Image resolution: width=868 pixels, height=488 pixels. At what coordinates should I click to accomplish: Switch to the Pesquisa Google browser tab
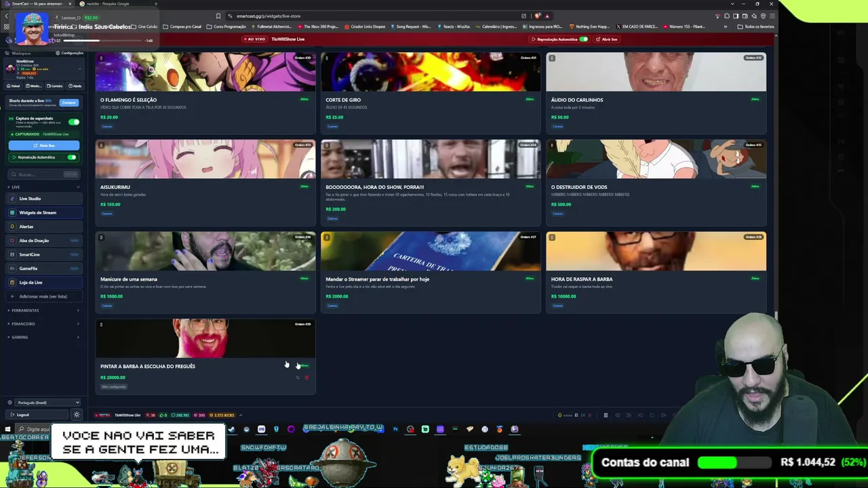tap(107, 4)
